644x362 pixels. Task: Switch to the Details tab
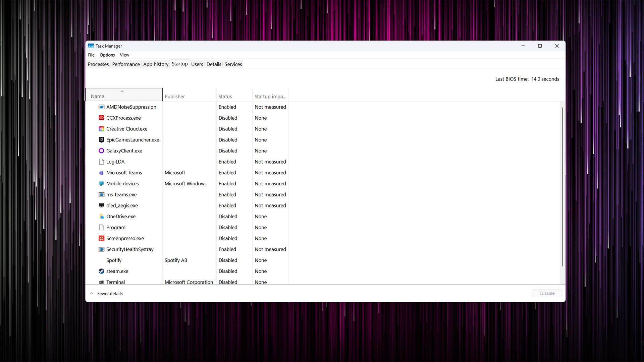214,64
